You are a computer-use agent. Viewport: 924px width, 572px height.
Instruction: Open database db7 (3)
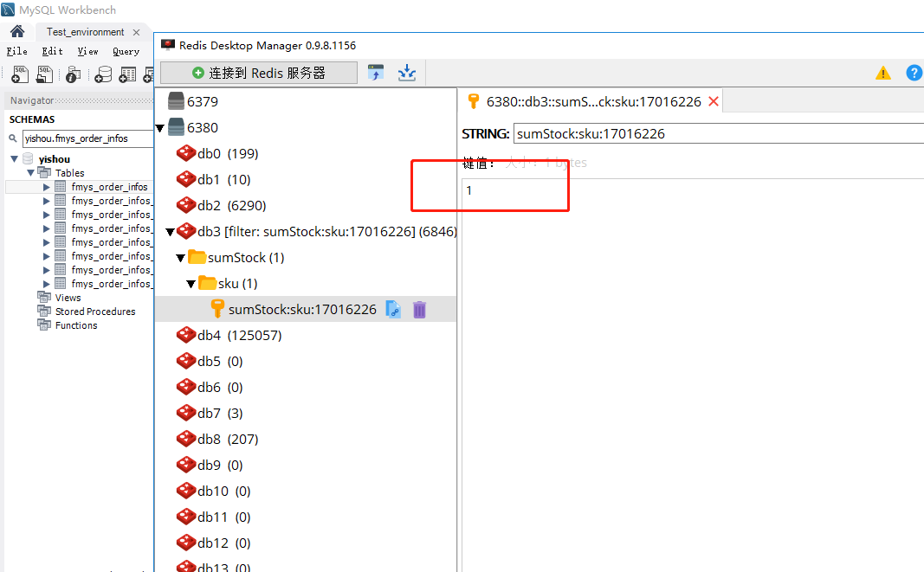(220, 413)
